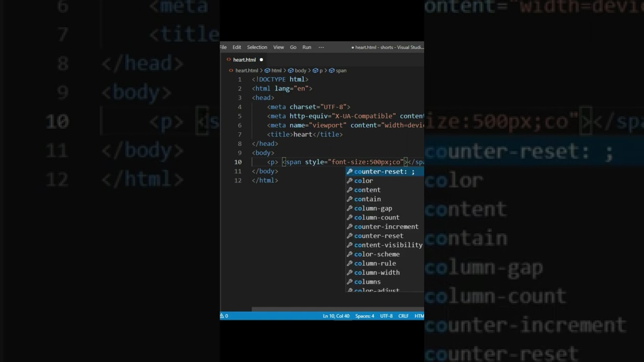Click 'Ln 10, Col 40' in status bar

tap(336, 316)
